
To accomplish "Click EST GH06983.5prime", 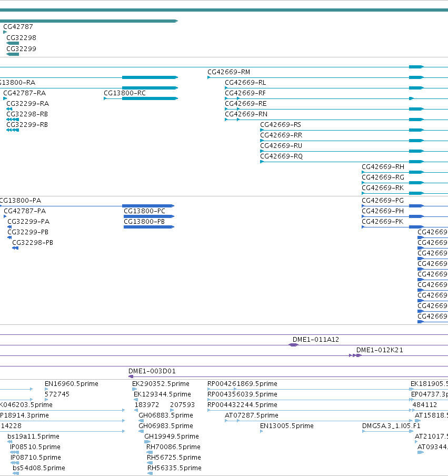I will click(x=166, y=425).
